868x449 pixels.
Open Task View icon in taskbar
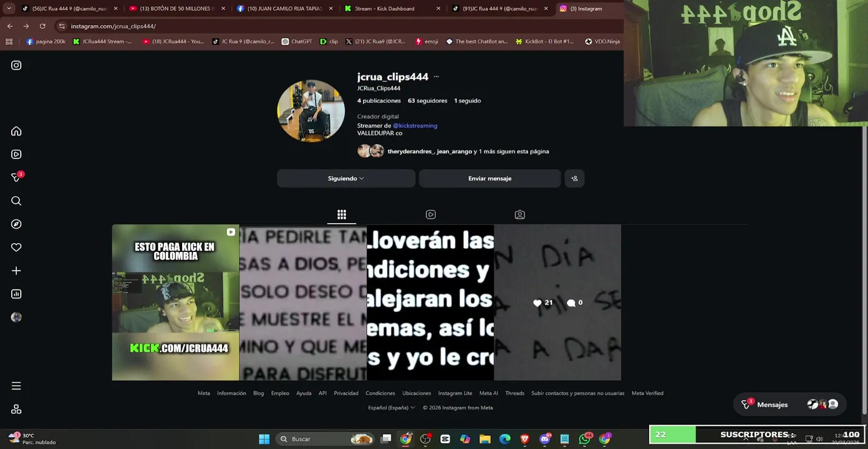[x=386, y=439]
